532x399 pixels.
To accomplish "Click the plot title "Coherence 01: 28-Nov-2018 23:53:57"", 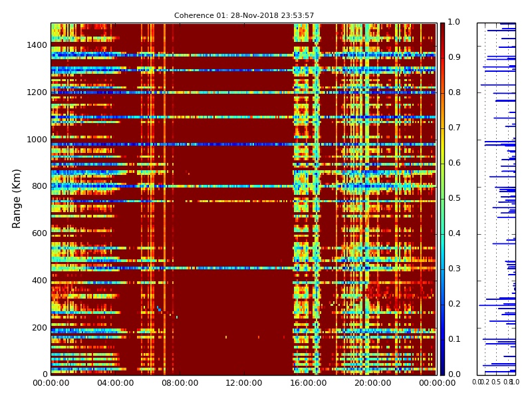I will (x=244, y=15).
